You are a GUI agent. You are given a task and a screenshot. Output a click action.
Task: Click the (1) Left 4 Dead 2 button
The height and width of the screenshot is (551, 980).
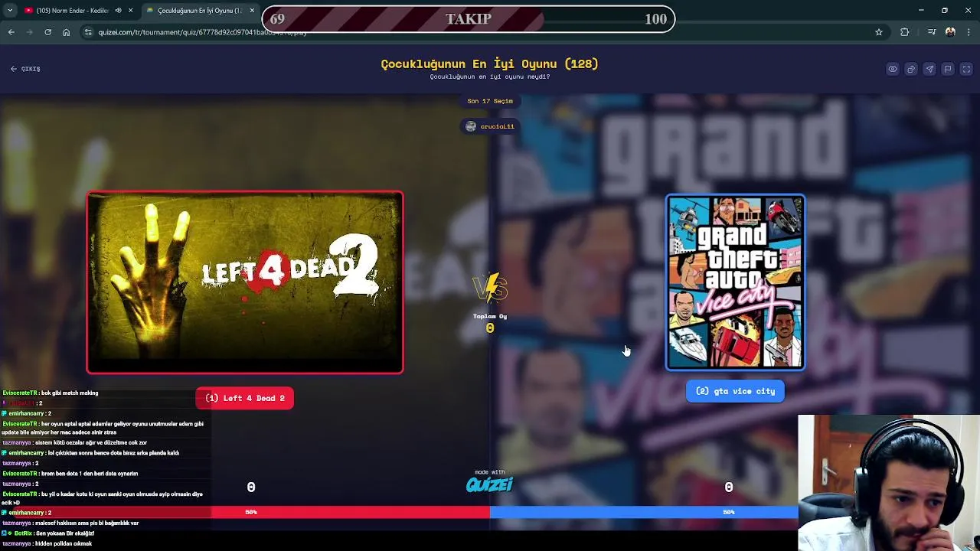click(245, 398)
